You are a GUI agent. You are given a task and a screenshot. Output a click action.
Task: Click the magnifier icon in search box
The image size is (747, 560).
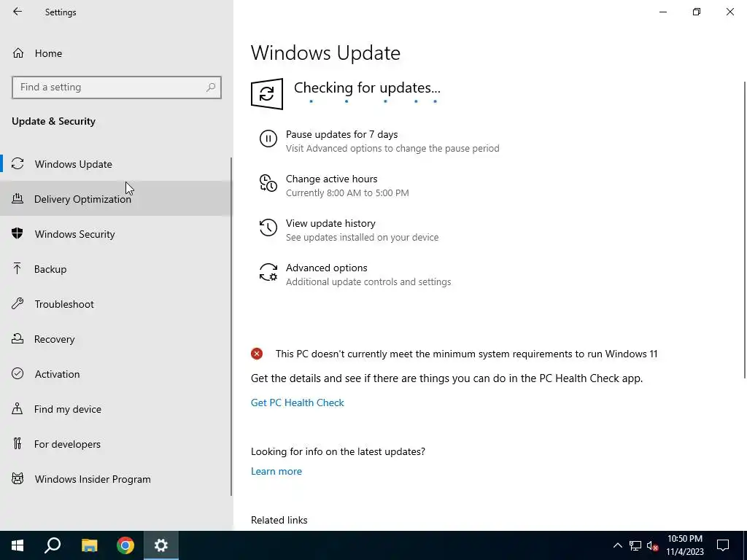[211, 87]
